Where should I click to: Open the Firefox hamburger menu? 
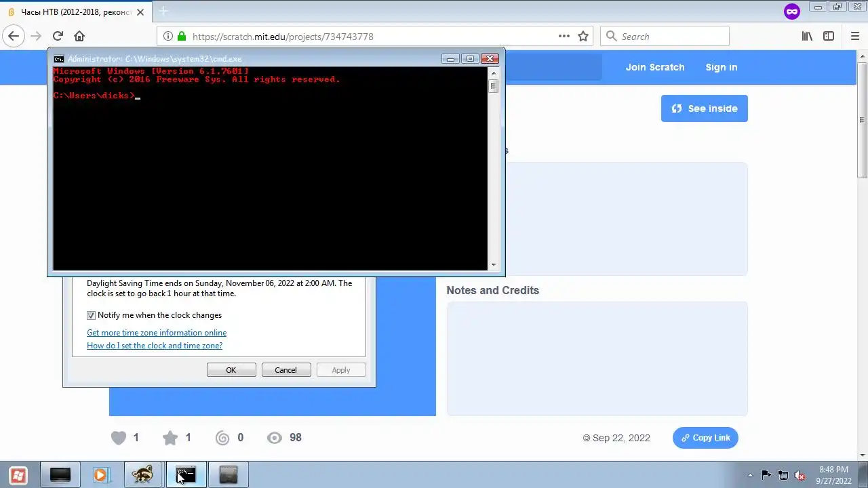855,37
